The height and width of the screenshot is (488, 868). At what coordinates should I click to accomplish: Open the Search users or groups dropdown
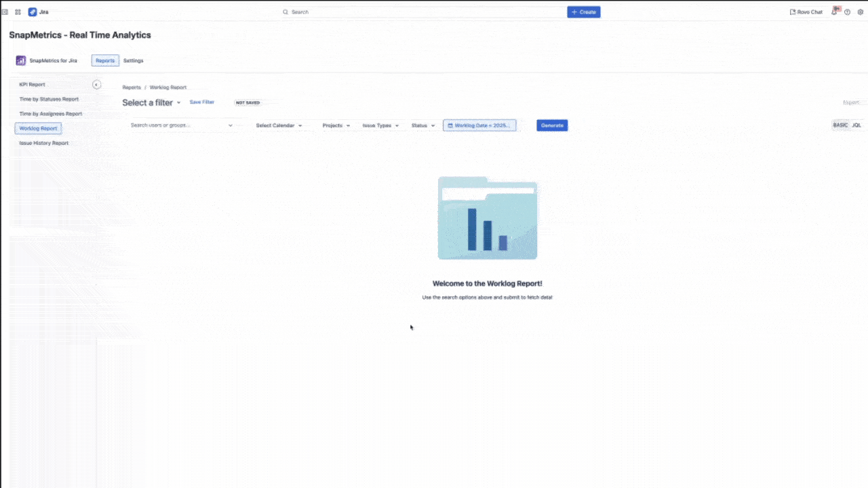tap(180, 125)
